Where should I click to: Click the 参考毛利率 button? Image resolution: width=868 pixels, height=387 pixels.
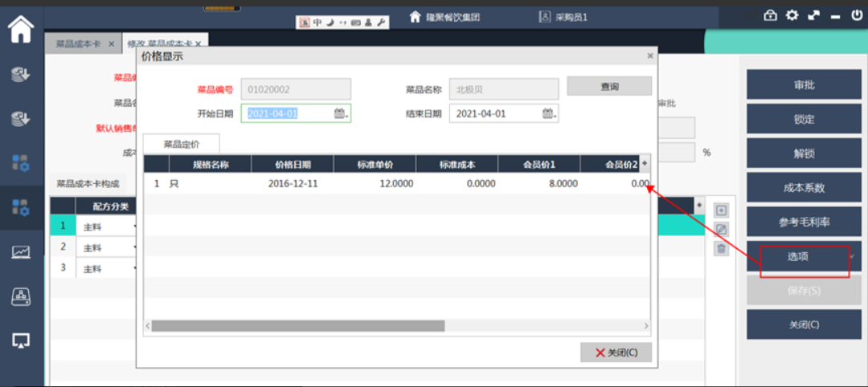click(798, 222)
